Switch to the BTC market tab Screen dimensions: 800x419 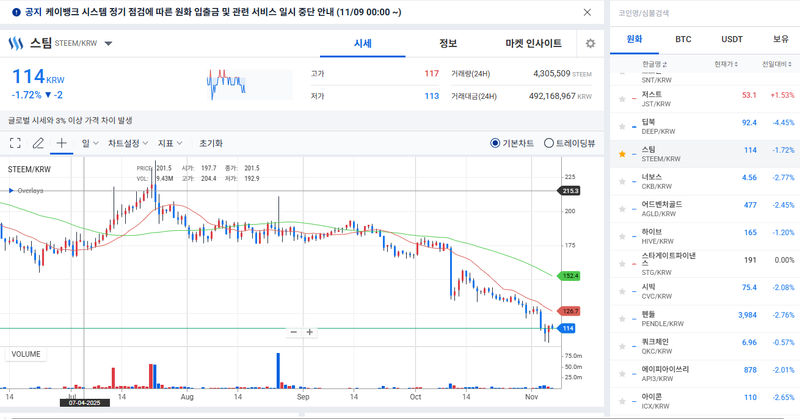[683, 39]
